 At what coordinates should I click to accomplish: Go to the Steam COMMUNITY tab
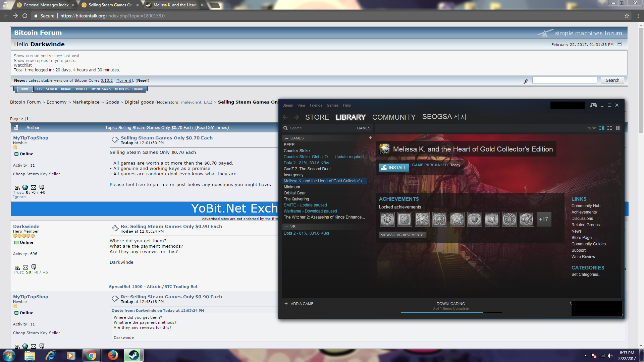coord(394,117)
